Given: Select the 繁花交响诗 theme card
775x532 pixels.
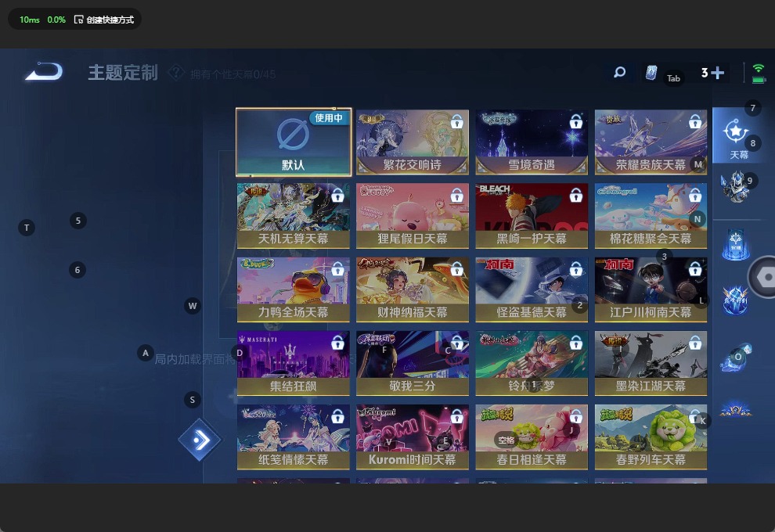Looking at the screenshot, I should coord(413,142).
